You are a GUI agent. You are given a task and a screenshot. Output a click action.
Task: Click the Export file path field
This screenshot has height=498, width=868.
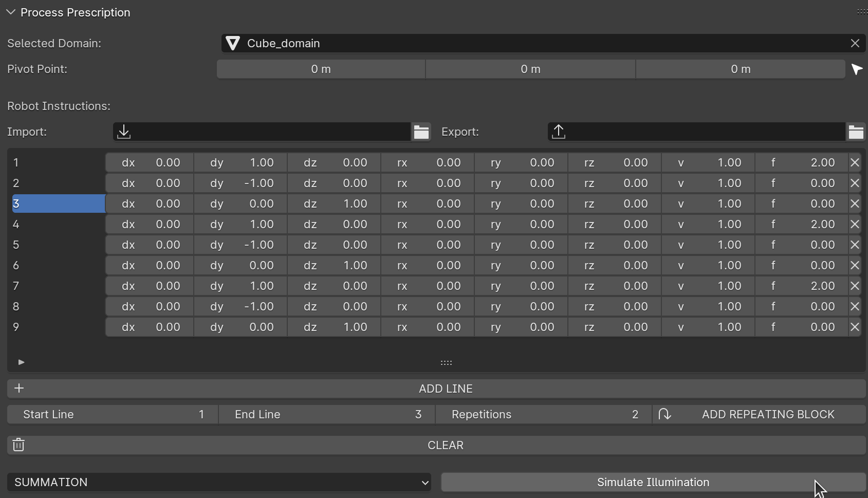[x=697, y=132]
